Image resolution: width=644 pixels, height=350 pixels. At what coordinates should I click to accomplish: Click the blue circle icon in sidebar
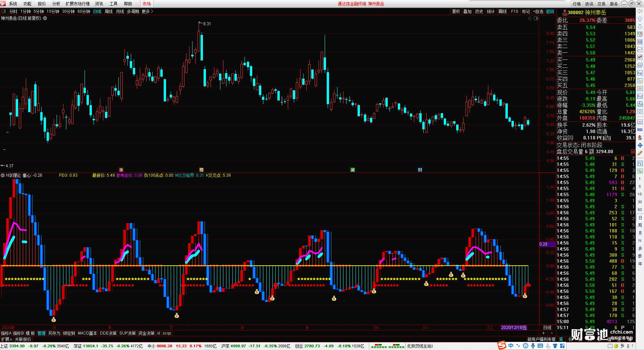pos(640,112)
